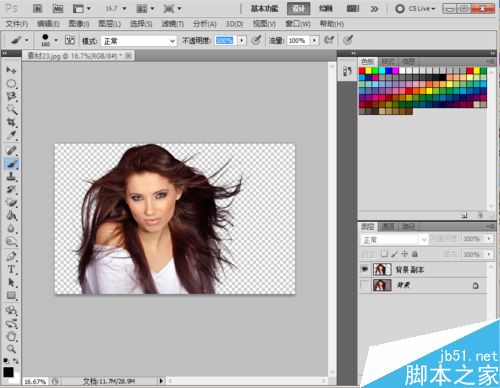
Task: Show more workspaces chevron
Action: 374,9
